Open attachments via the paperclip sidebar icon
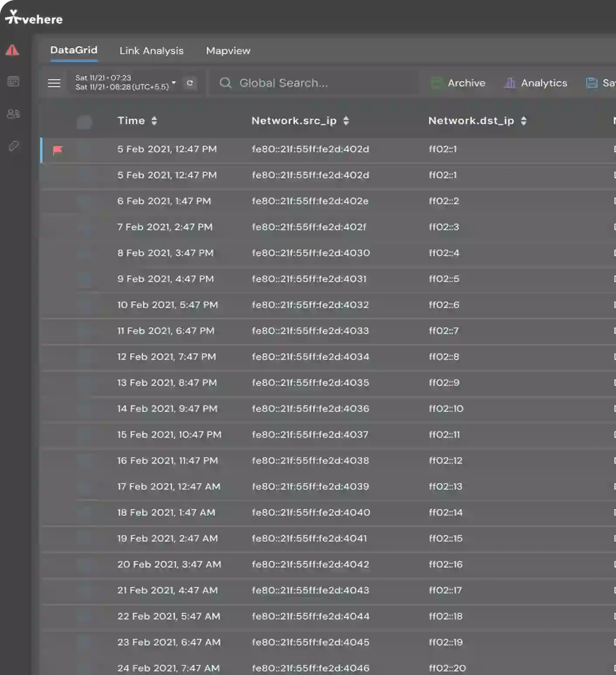The height and width of the screenshot is (675, 616). pyautogui.click(x=14, y=146)
